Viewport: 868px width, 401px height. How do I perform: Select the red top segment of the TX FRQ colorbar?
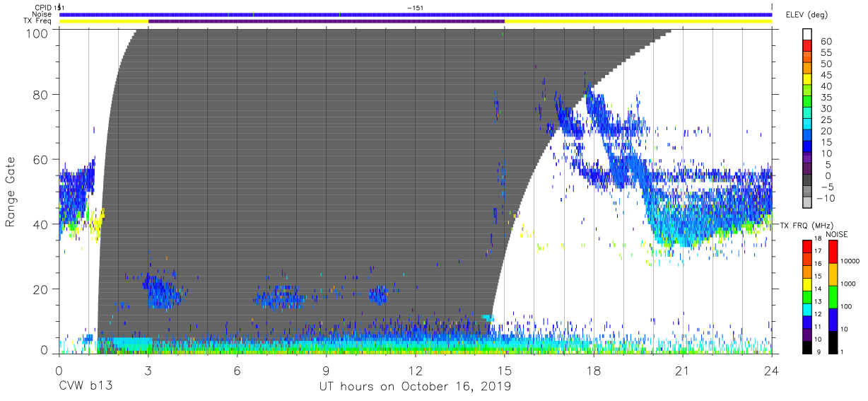pos(807,245)
